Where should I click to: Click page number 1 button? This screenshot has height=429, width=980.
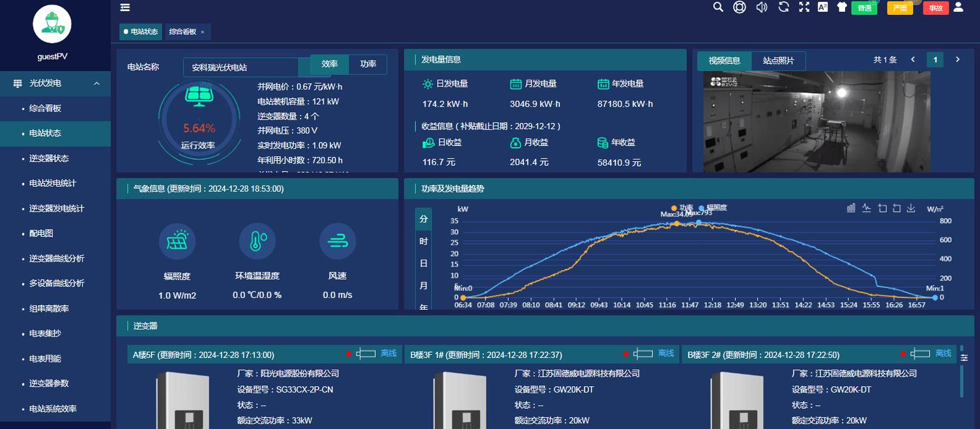(x=935, y=60)
